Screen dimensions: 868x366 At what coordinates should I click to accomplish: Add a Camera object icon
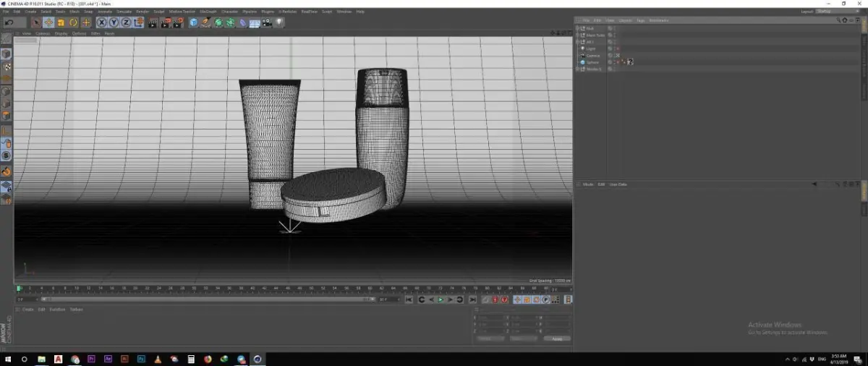(x=267, y=23)
